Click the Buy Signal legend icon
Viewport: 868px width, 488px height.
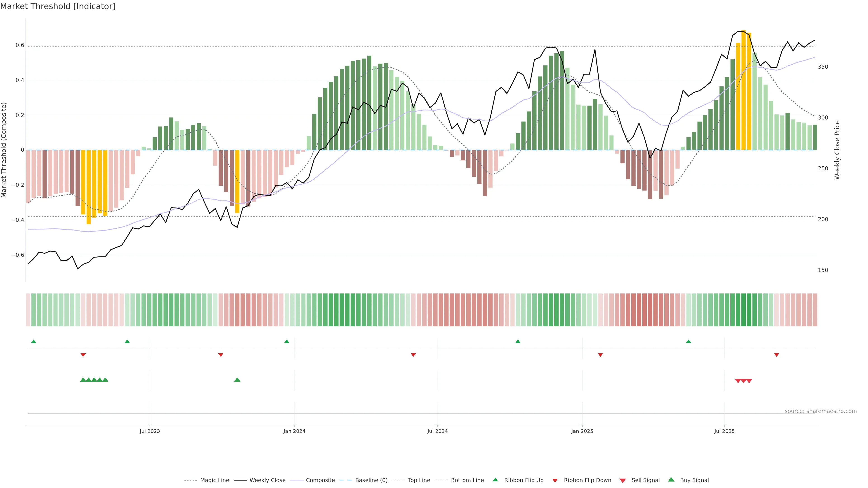[671, 480]
